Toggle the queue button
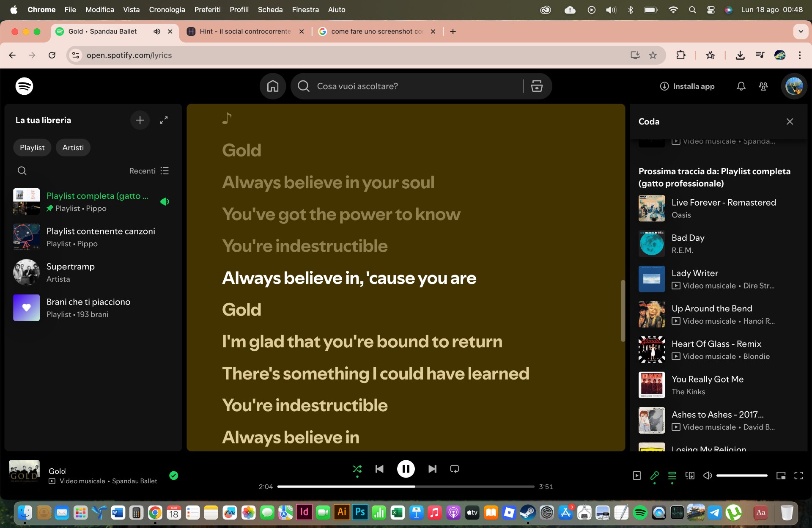The height and width of the screenshot is (528, 812). tap(672, 476)
